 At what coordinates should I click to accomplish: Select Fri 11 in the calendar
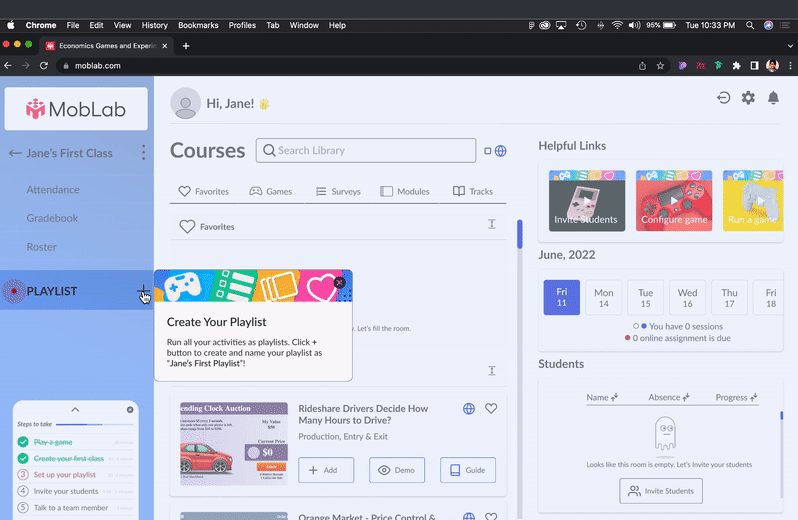tap(561, 297)
